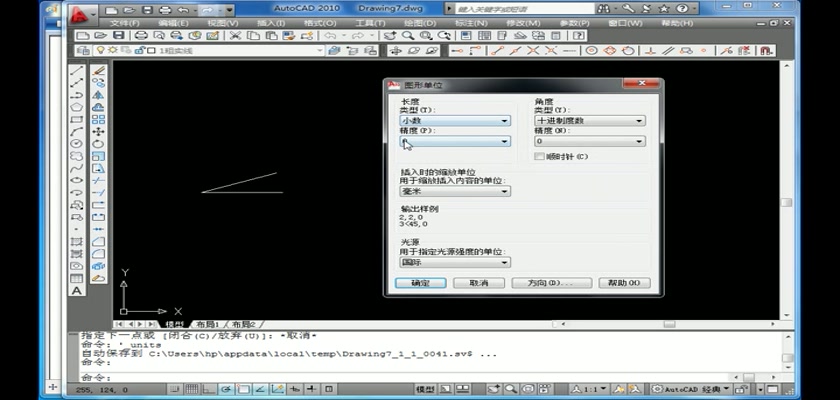Select the Rectangle draw tool
The image size is (840, 400).
click(77, 119)
